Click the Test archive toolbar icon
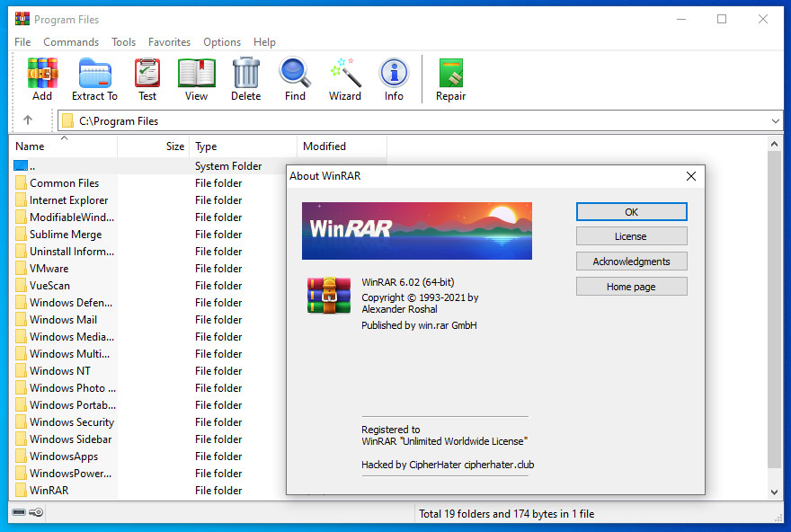 [147, 74]
